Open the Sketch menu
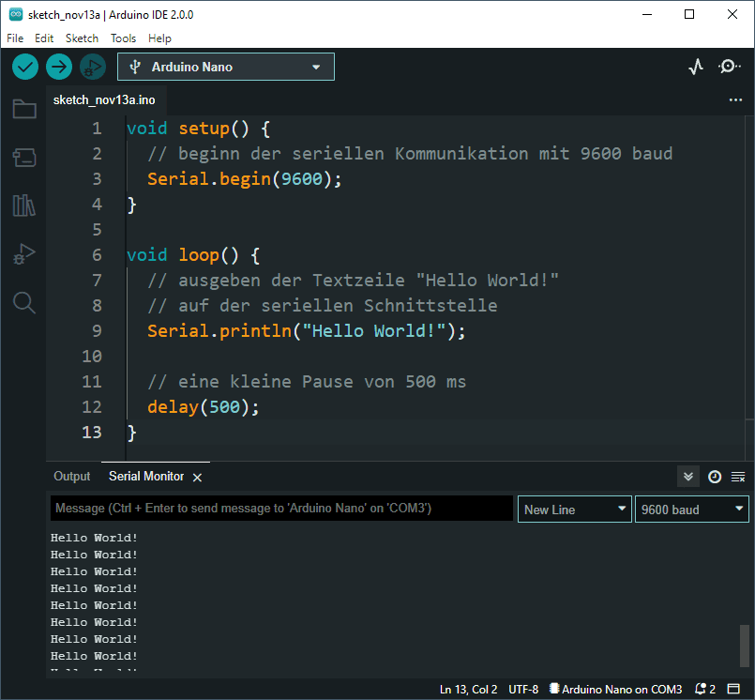Image resolution: width=755 pixels, height=700 pixels. [82, 38]
